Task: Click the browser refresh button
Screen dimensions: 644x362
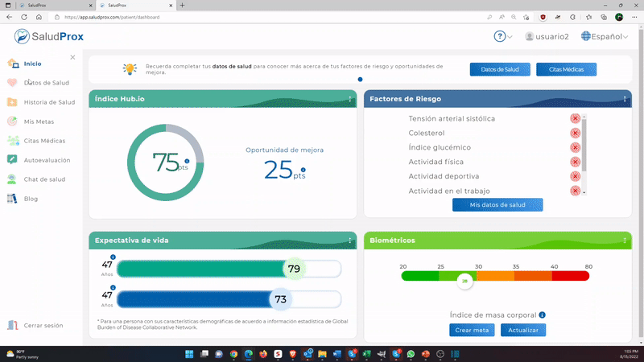Action: tap(24, 17)
